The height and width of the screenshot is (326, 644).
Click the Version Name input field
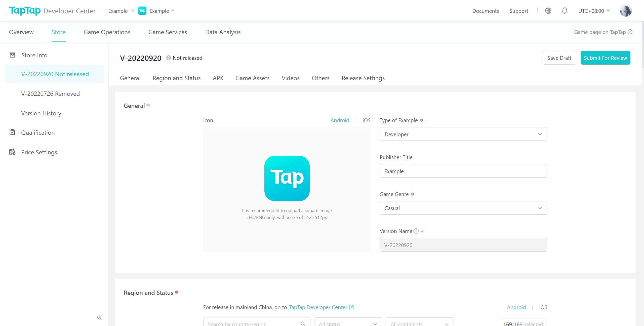463,245
